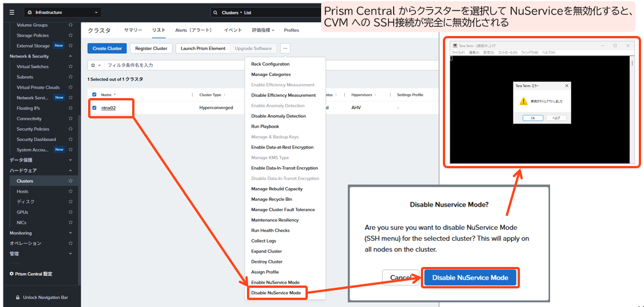
Task: Close the Tera Term error dialog
Action: coord(567,86)
